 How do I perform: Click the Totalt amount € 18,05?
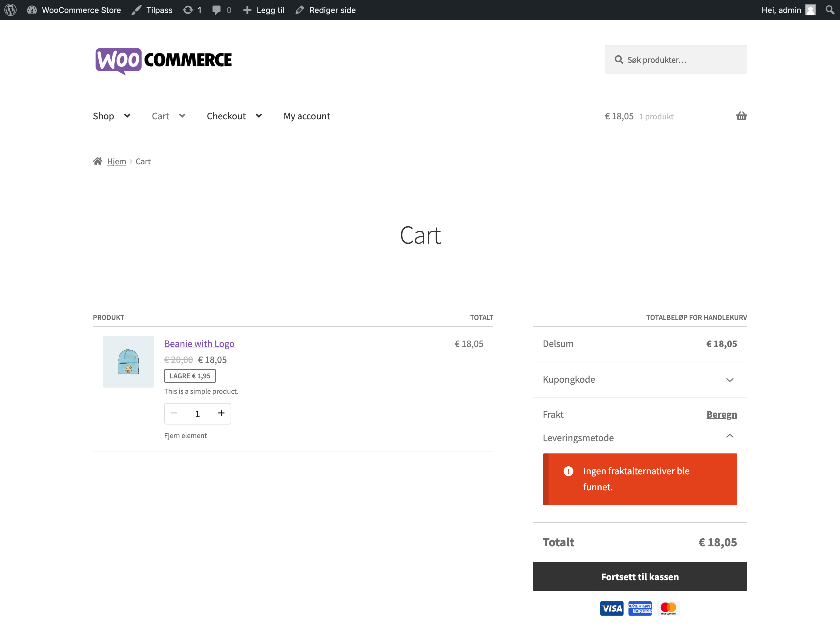coord(718,542)
